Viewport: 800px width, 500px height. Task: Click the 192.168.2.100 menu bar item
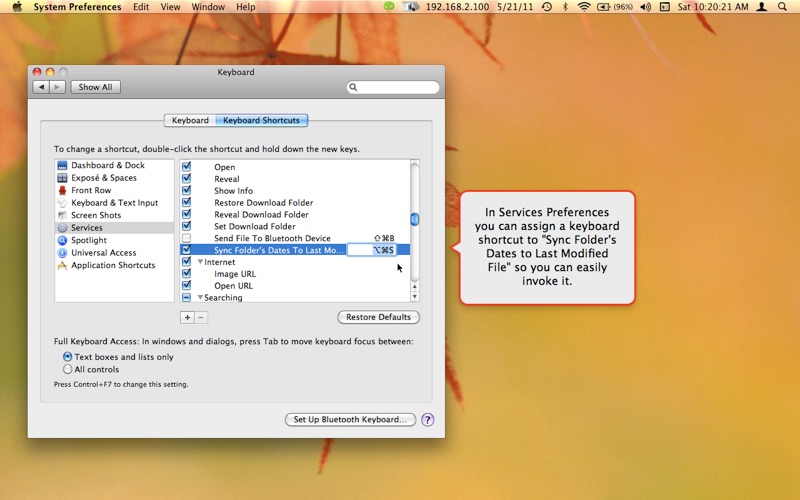457,7
